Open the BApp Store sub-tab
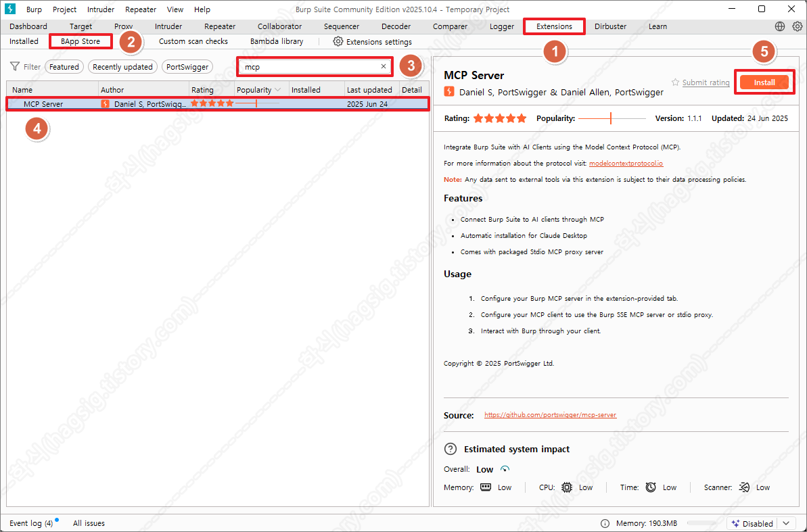807x532 pixels. tap(80, 41)
